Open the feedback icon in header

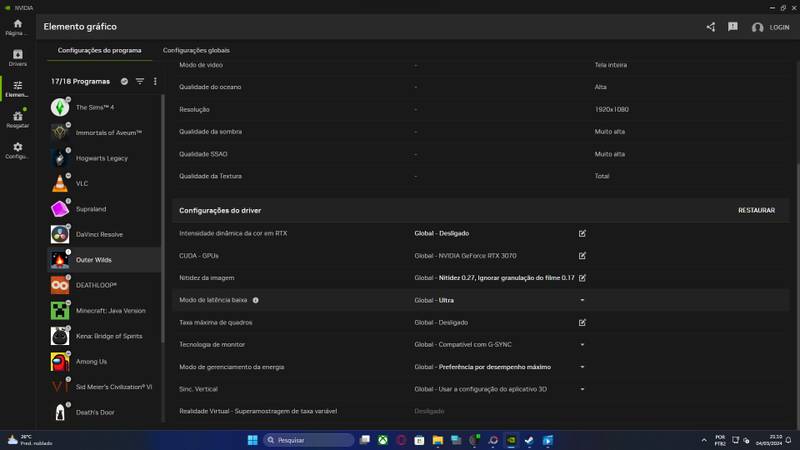[733, 27]
